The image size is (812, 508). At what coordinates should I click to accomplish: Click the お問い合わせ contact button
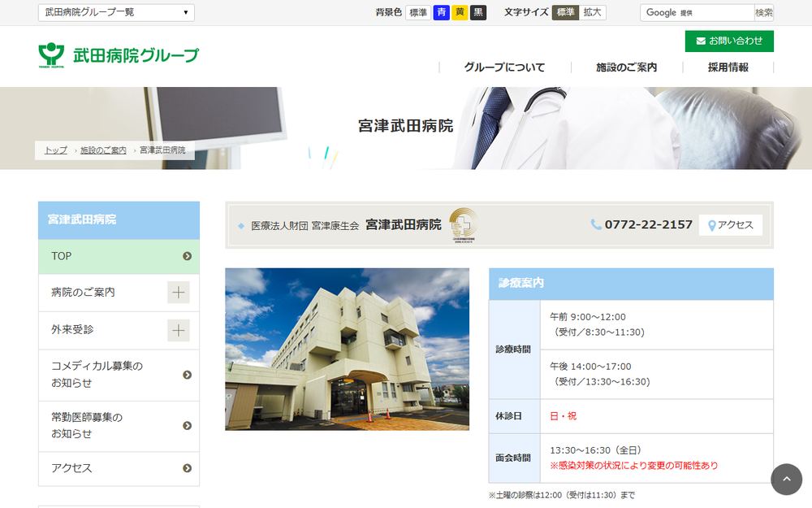point(729,41)
